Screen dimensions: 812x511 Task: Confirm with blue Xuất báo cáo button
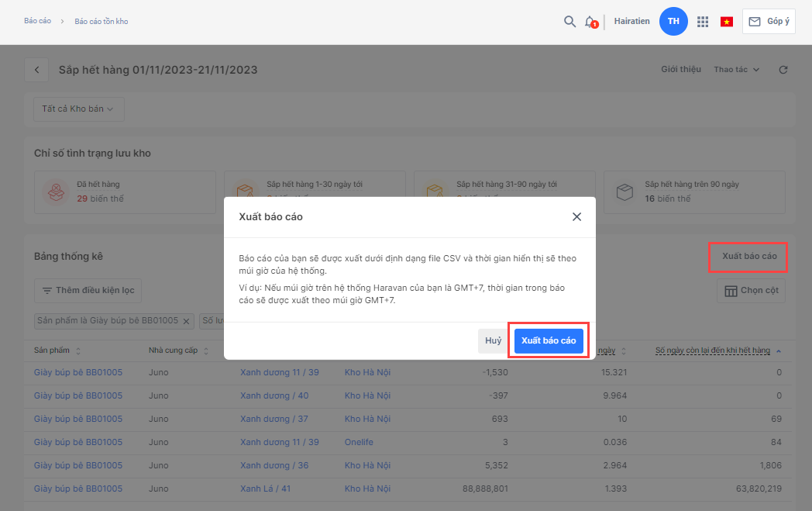pos(549,341)
